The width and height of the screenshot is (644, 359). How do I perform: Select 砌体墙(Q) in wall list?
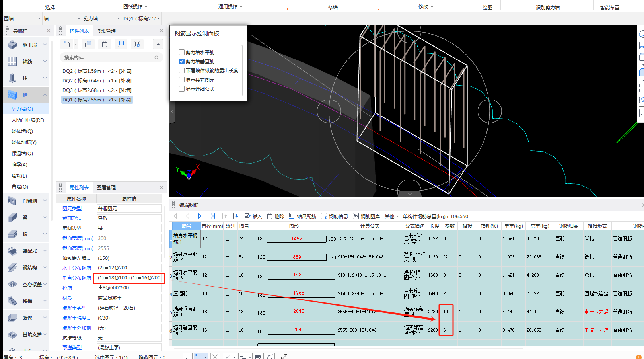[x=22, y=131]
